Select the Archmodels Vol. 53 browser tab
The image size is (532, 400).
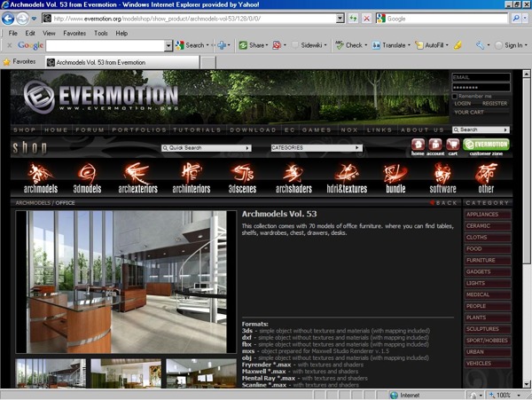click(x=122, y=62)
